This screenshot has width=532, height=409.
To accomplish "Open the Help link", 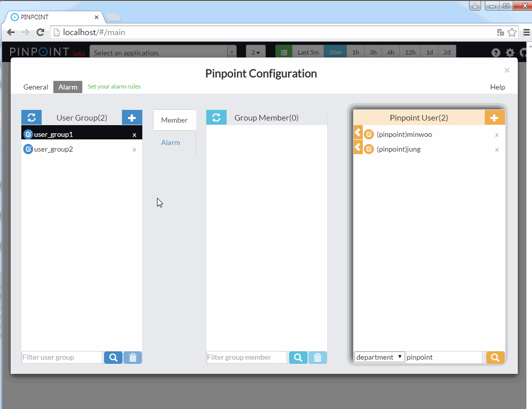I will pos(497,87).
